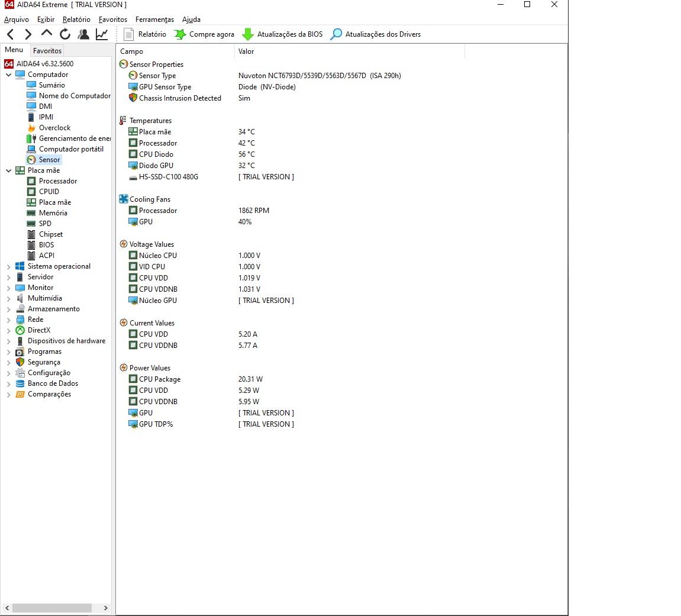This screenshot has width=681, height=616.
Task: Click the up-level arrow icon
Action: [x=47, y=34]
